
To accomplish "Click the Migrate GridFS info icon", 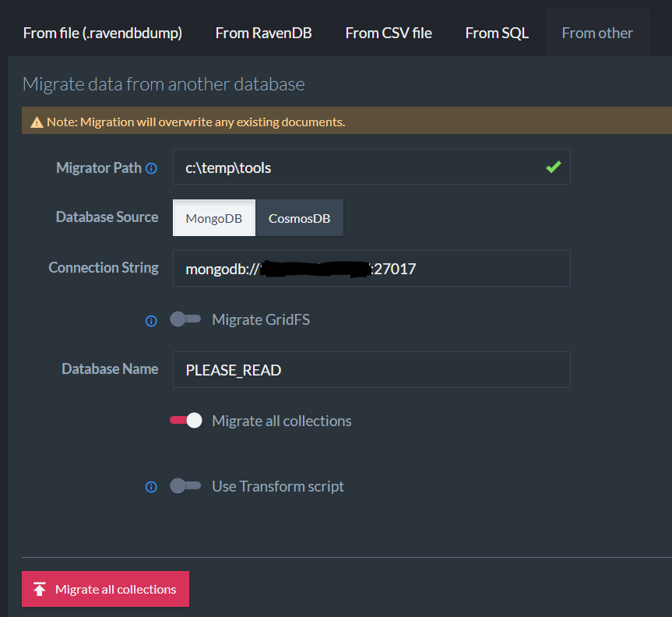I will pyautogui.click(x=151, y=321).
